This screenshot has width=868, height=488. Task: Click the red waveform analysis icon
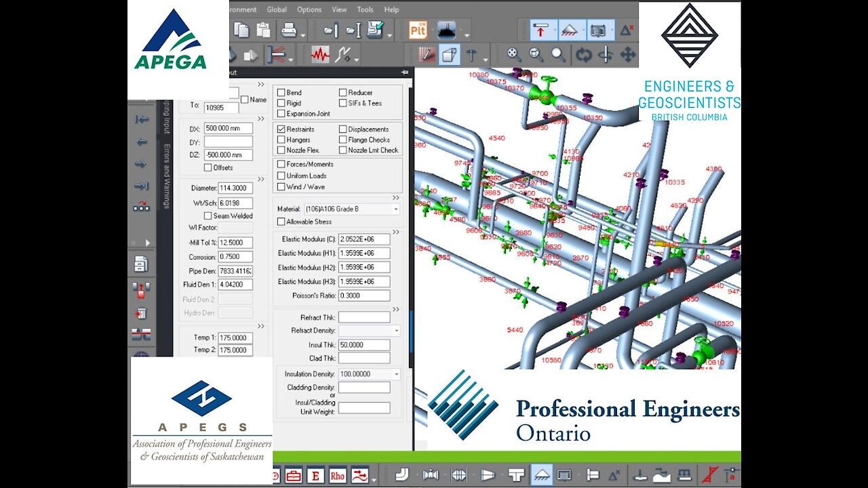[320, 54]
